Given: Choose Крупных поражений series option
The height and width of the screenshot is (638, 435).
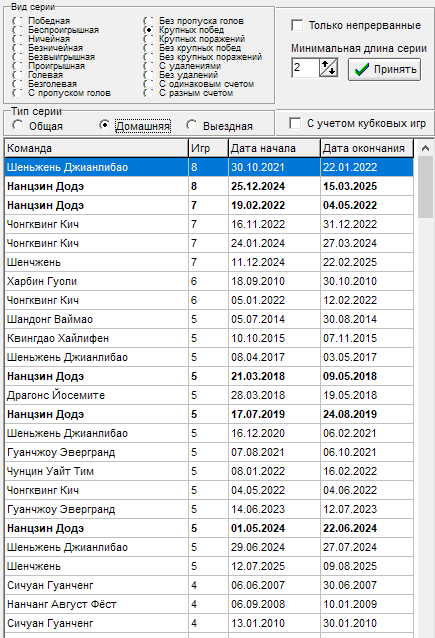Looking at the screenshot, I should [149, 39].
